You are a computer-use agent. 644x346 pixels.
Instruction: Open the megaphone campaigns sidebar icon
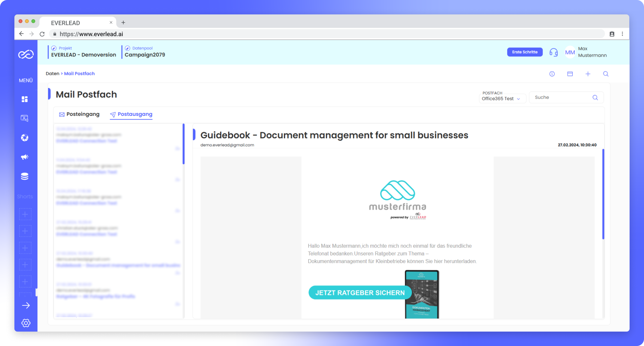click(25, 157)
